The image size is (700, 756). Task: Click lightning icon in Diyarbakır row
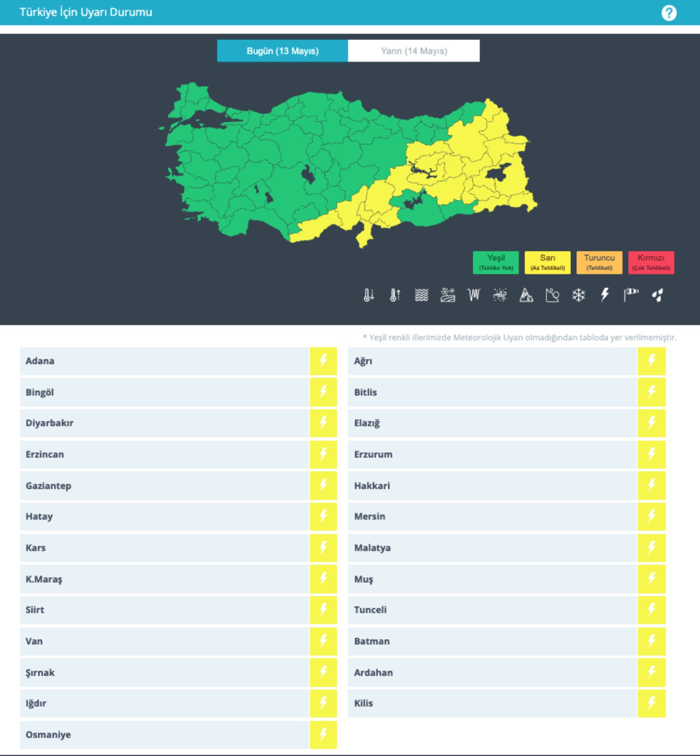click(323, 423)
